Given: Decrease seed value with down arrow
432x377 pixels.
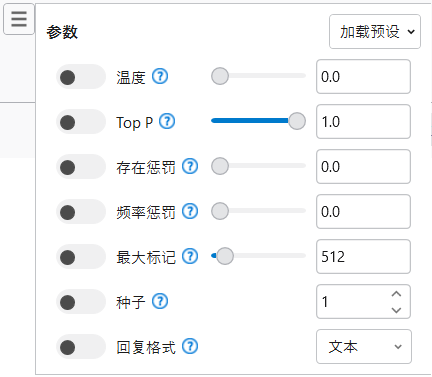Looking at the screenshot, I should click(x=396, y=310).
